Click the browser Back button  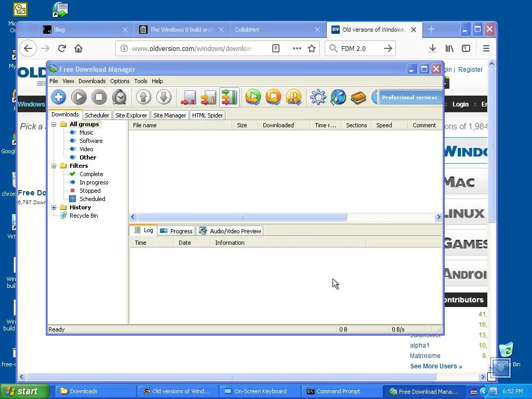click(28, 48)
